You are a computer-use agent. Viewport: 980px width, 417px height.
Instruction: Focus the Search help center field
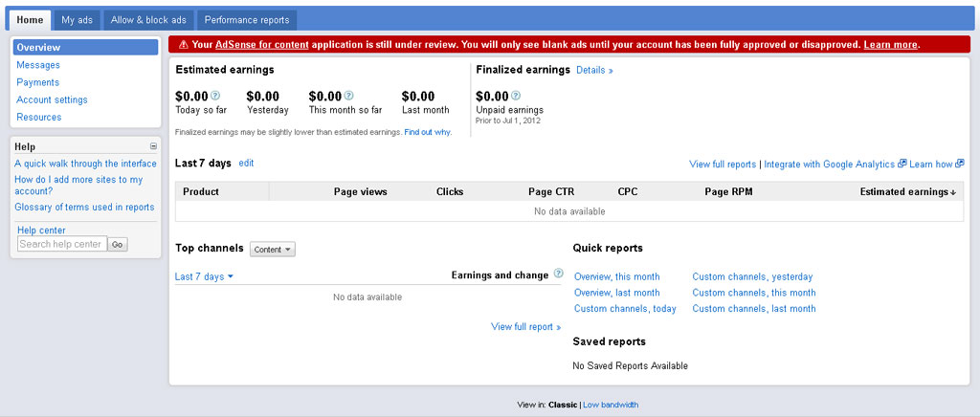[62, 244]
